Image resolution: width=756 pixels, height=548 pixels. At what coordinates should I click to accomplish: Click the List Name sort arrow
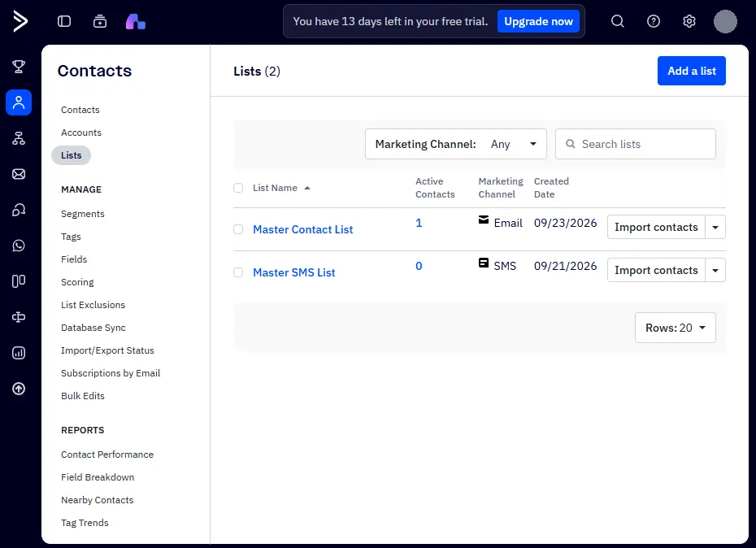(307, 188)
